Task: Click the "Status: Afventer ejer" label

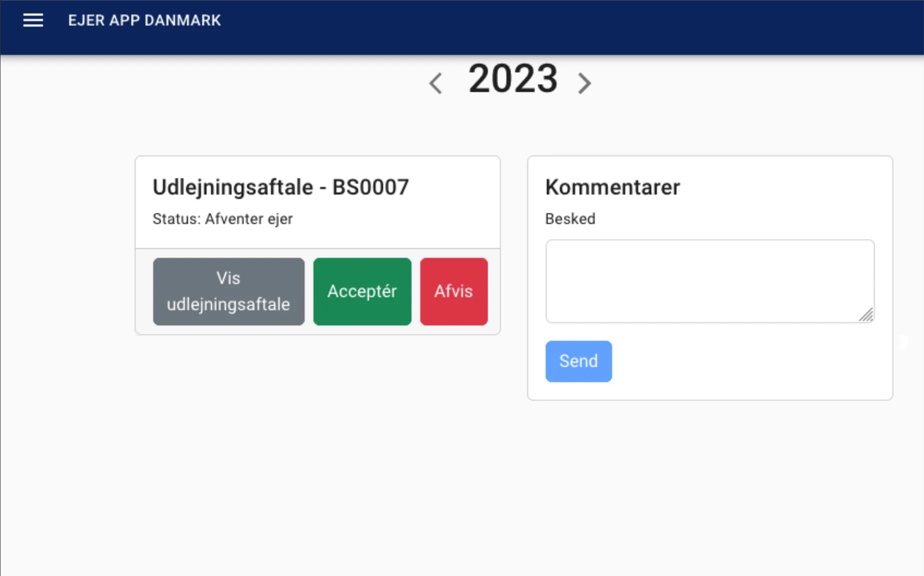Action: [x=223, y=218]
